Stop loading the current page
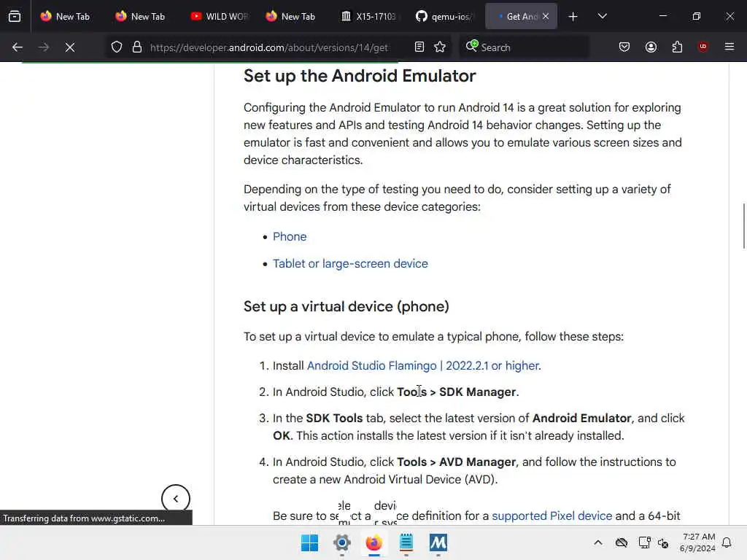Viewport: 747px width, 560px height. (x=69, y=47)
